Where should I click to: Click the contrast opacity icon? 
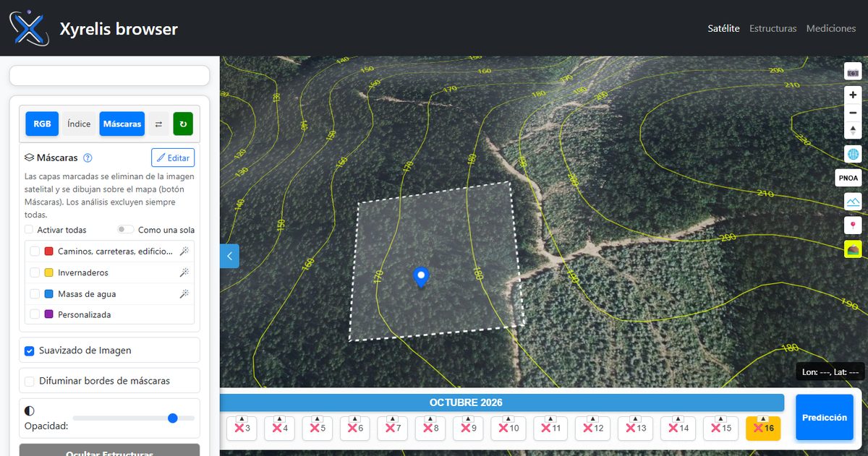[30, 410]
